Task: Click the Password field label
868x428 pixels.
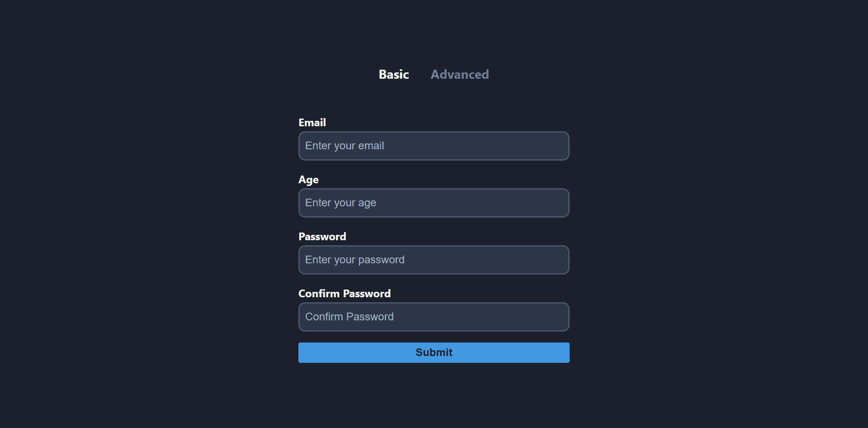Action: click(322, 237)
